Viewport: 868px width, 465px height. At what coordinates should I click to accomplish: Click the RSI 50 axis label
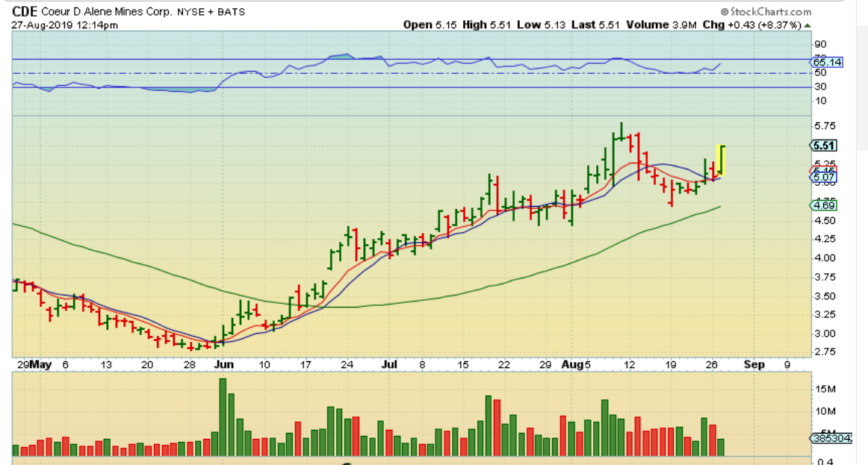tap(820, 72)
